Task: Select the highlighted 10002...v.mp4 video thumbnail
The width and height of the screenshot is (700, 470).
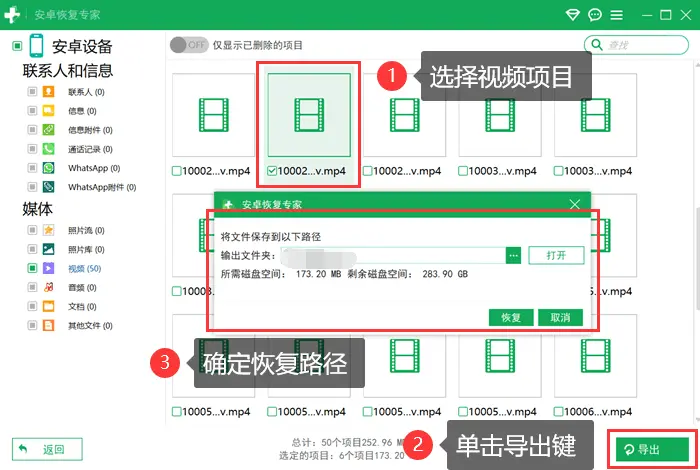Action: pyautogui.click(x=309, y=115)
